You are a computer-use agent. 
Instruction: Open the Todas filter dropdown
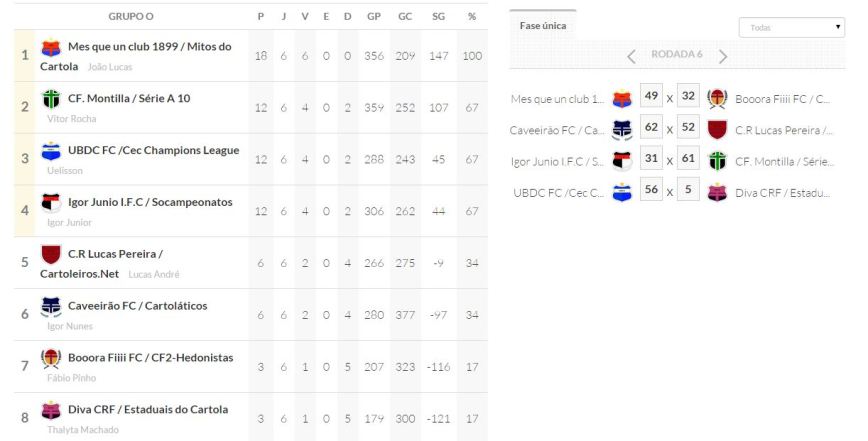tap(791, 28)
